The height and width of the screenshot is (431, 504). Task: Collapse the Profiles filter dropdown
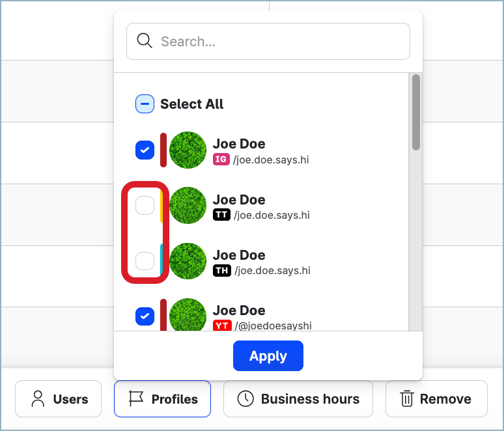click(x=162, y=398)
